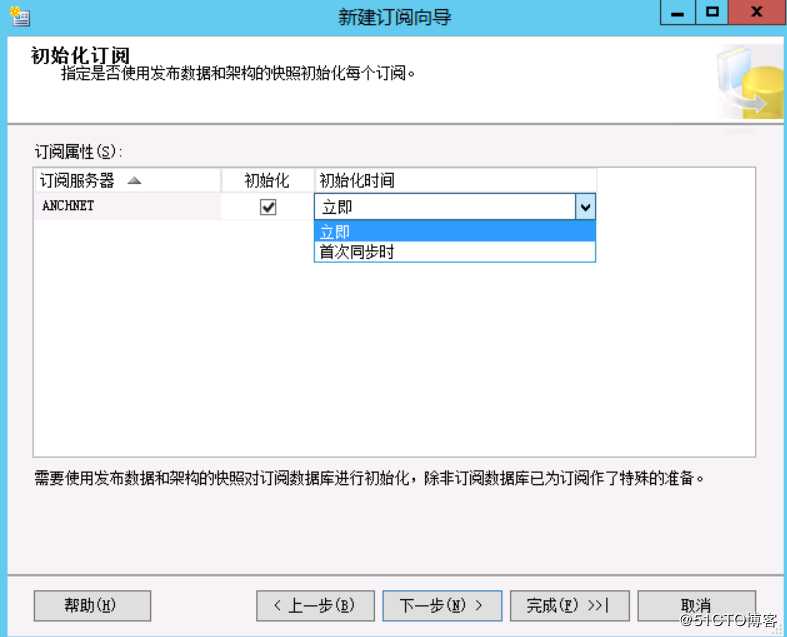Go back with 上一步(B) button
This screenshot has height=637, width=787.
pos(315,605)
